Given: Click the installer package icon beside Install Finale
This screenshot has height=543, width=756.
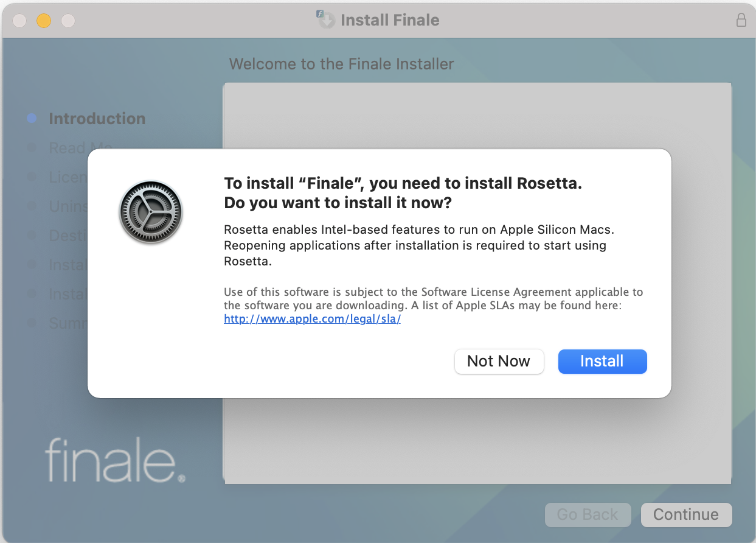Looking at the screenshot, I should [326, 19].
